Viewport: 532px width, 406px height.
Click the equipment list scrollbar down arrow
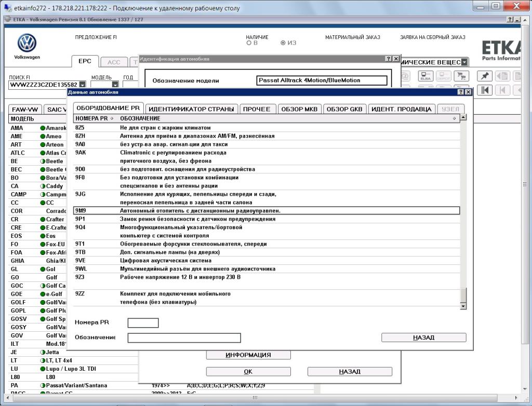coord(463,306)
